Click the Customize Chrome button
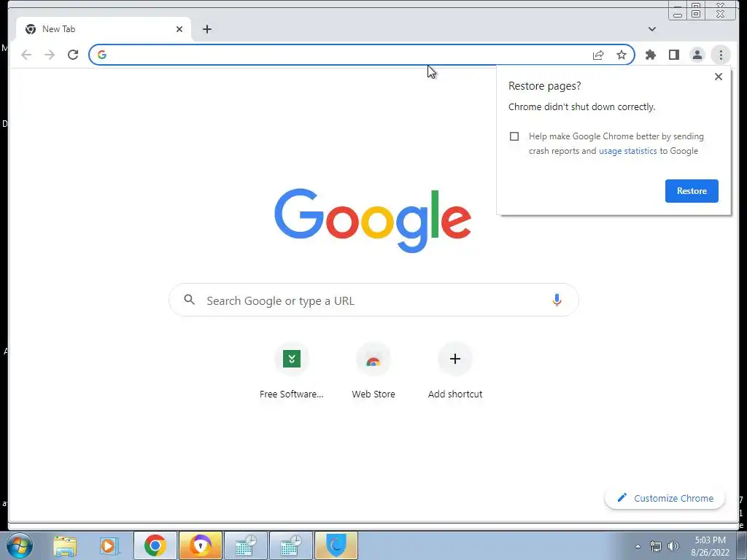 (x=665, y=498)
